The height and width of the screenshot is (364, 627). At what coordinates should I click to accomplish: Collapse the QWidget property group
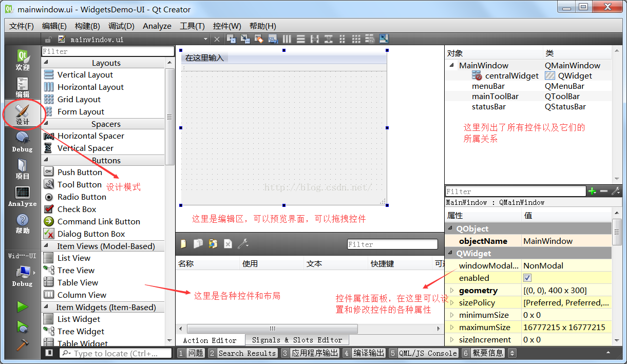450,253
